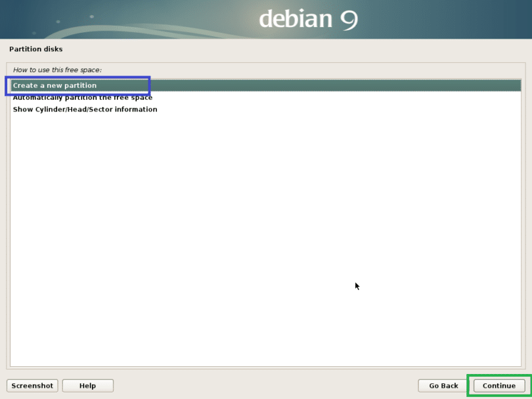The width and height of the screenshot is (532, 399).
Task: Click the word "Automatically" in the second option
Action: tap(39, 98)
